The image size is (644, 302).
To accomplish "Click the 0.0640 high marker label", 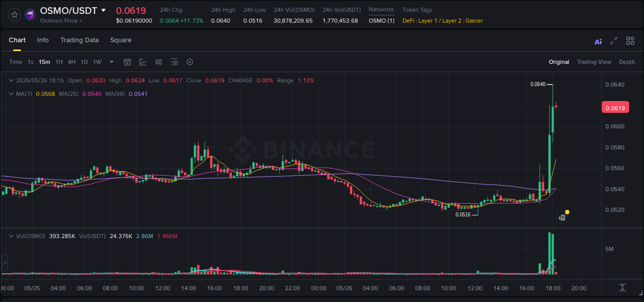I will point(538,84).
